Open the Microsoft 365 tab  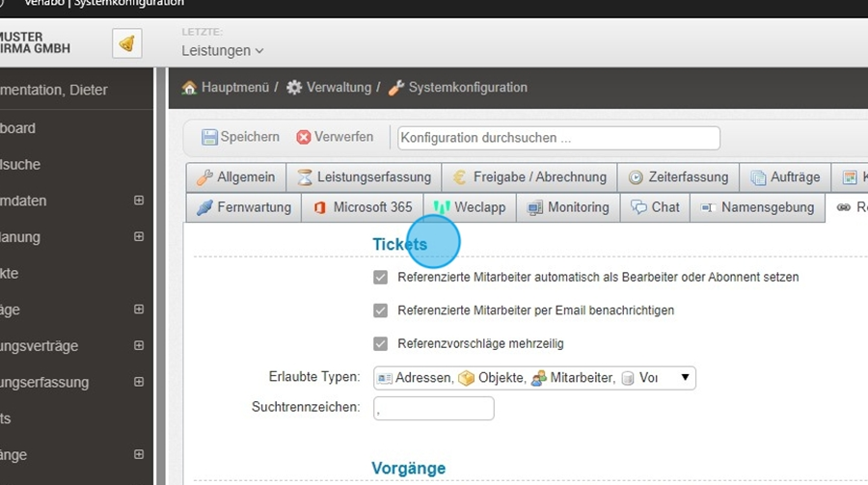[362, 207]
